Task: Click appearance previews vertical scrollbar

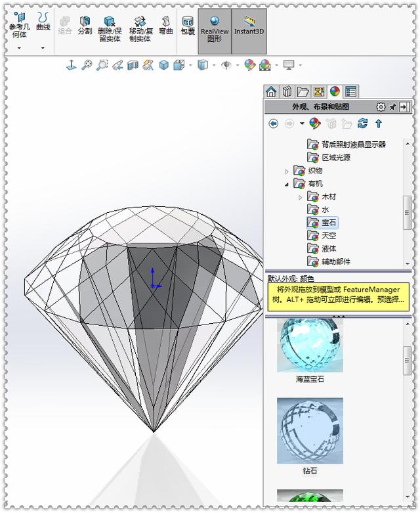Action: [408, 361]
